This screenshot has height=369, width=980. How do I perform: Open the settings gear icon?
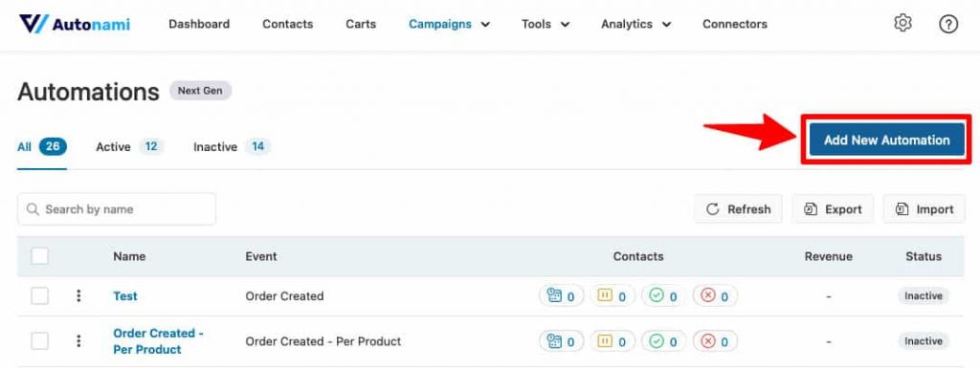point(902,24)
